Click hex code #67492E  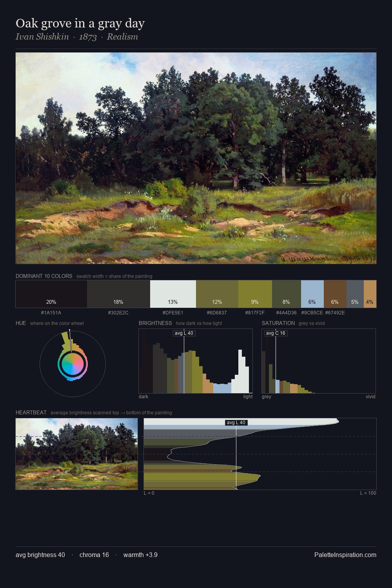tap(335, 313)
